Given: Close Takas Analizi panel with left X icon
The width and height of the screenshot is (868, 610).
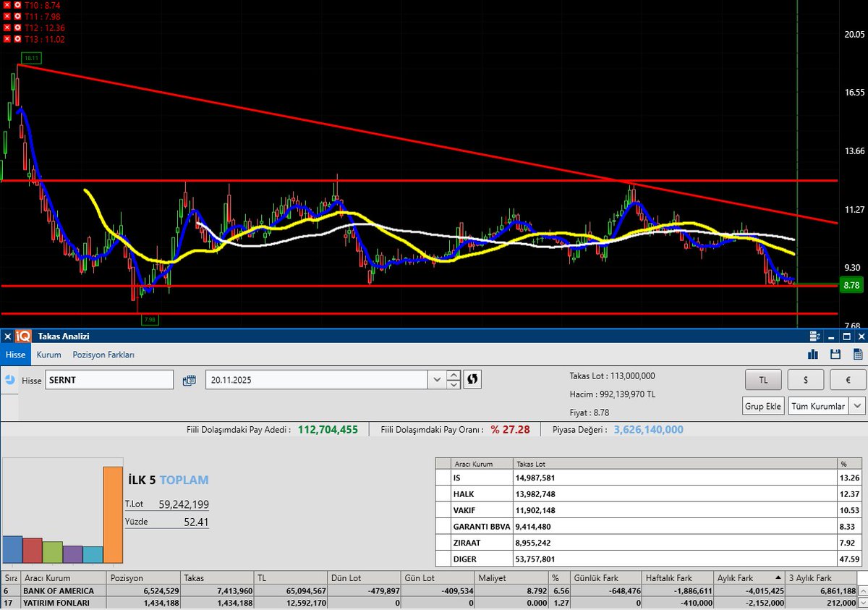Looking at the screenshot, I should pos(7,336).
